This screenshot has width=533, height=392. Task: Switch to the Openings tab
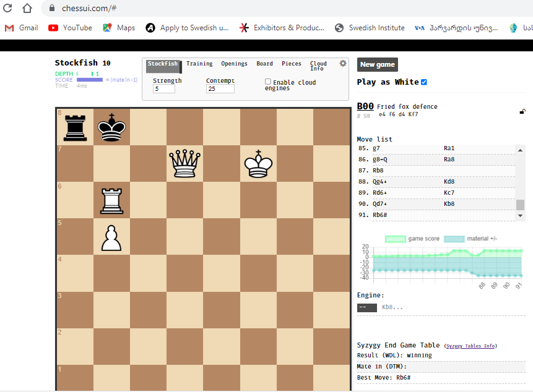pyautogui.click(x=234, y=64)
